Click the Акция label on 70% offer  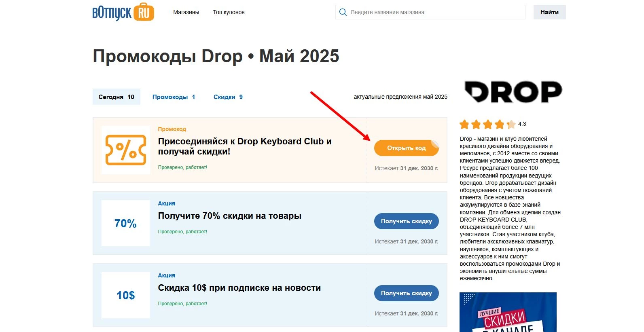(x=166, y=203)
